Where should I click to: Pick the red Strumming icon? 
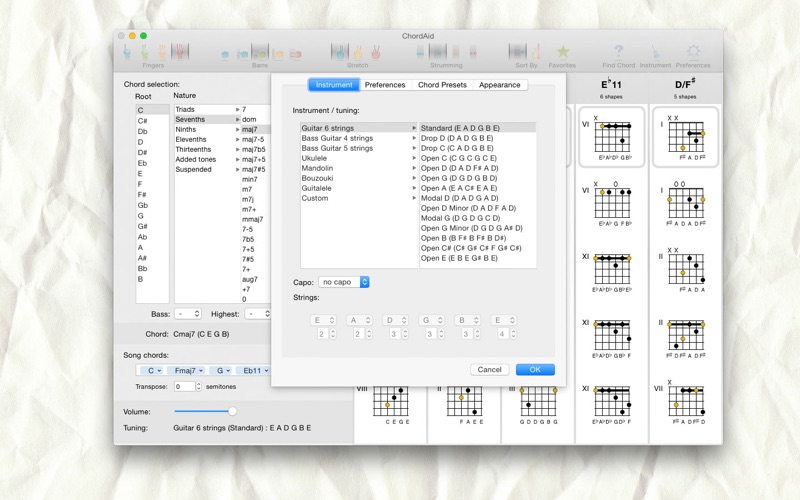tap(473, 52)
